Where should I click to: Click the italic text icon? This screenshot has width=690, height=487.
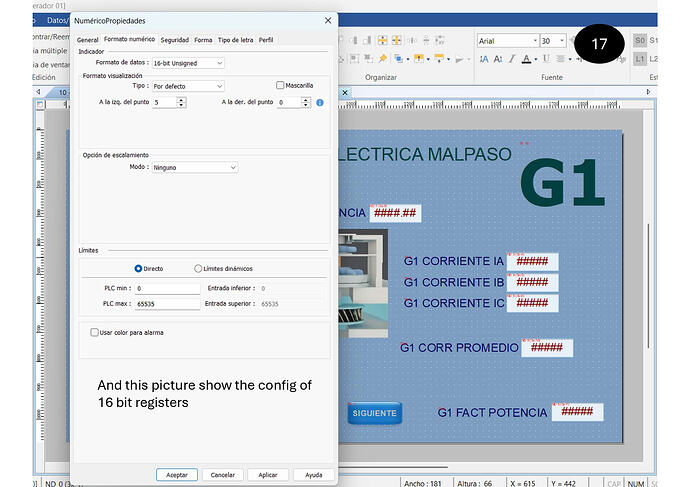click(x=512, y=59)
